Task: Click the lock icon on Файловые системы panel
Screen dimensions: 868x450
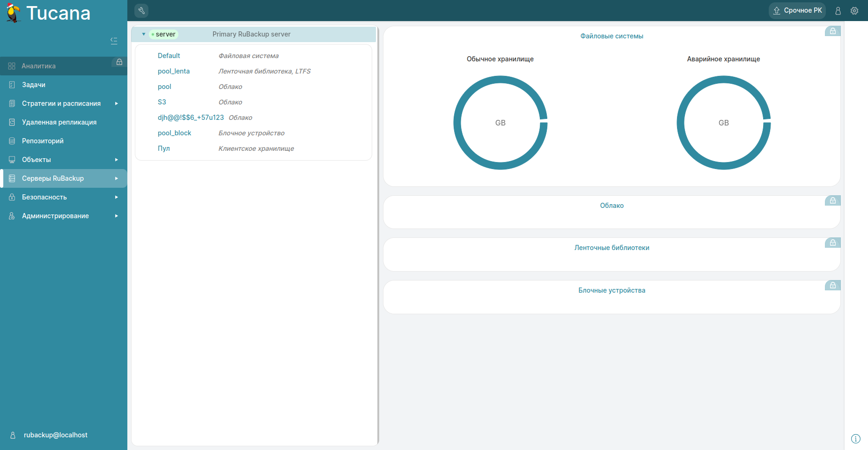Action: [833, 31]
